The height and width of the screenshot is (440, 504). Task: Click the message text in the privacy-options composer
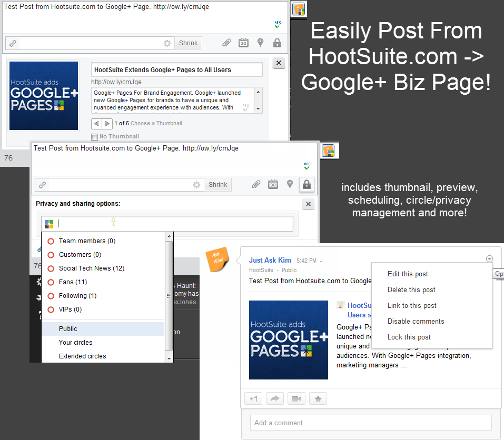tap(136, 148)
